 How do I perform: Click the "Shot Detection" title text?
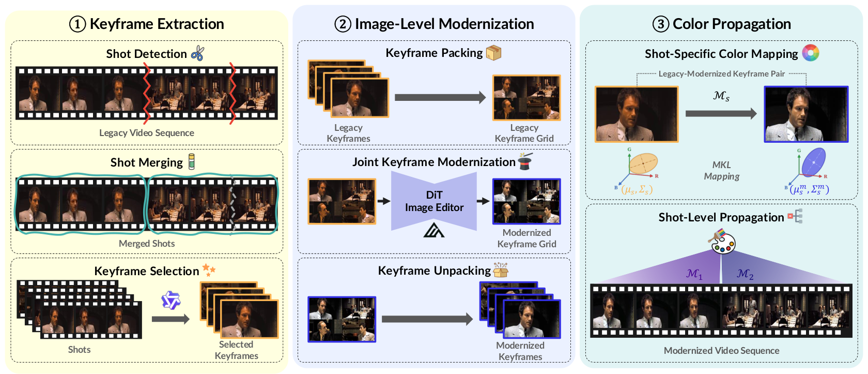[x=147, y=54]
